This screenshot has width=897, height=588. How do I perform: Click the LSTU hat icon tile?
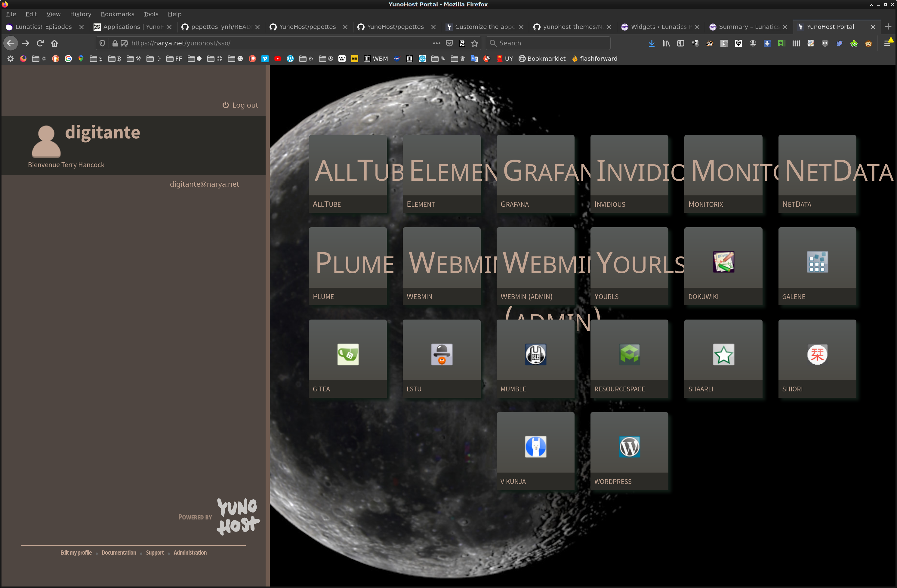click(x=441, y=354)
